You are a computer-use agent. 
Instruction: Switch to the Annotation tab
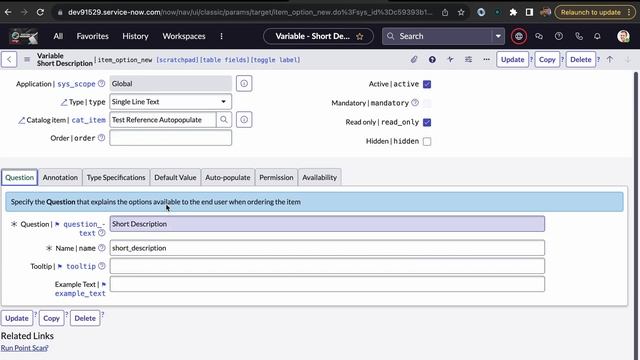pos(60,178)
